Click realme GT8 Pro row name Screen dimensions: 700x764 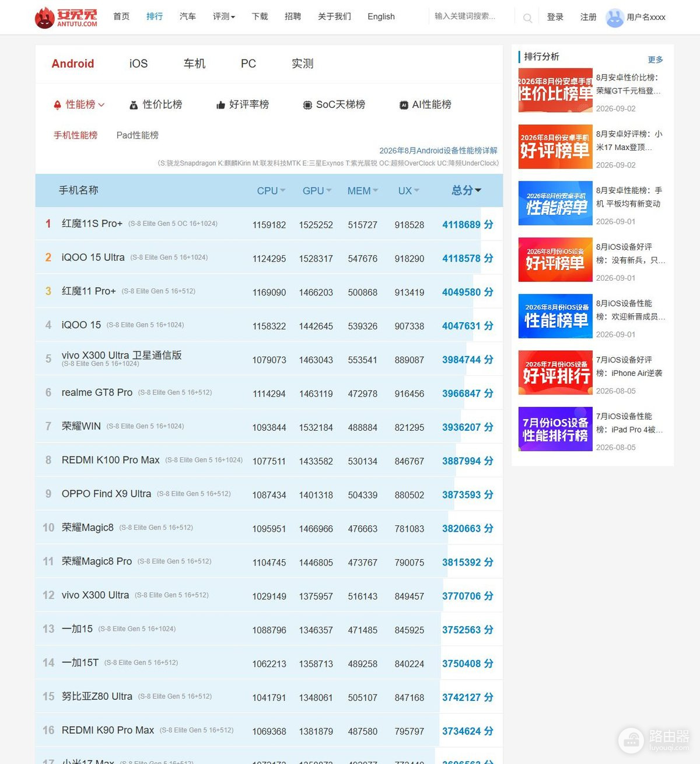click(97, 393)
